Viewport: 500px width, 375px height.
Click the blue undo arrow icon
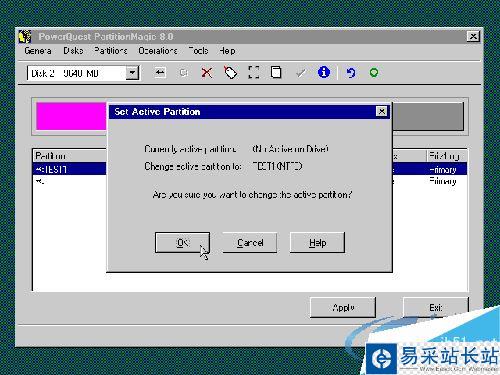pyautogui.click(x=350, y=72)
